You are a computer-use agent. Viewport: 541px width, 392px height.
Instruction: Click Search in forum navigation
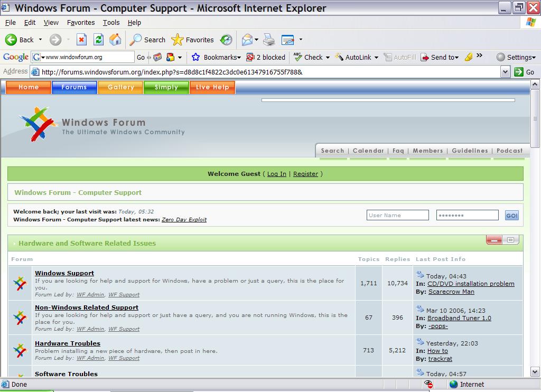pos(333,151)
